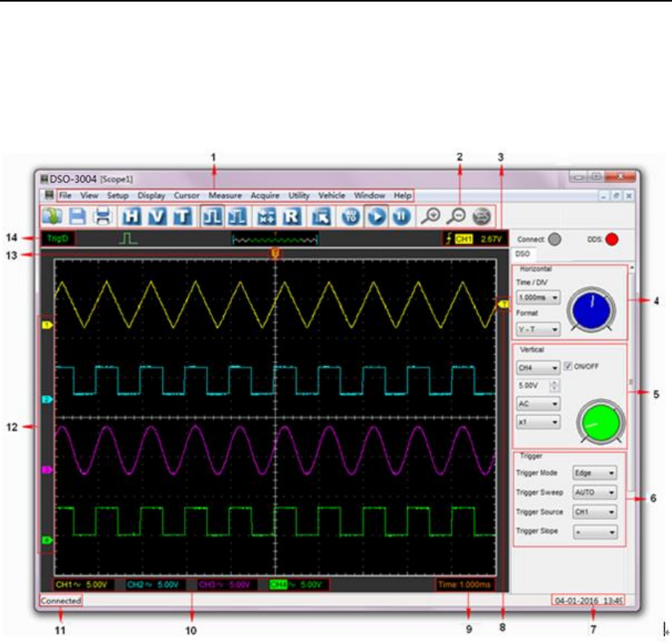Click the blue horizontal Time/DIV knob

click(x=592, y=308)
